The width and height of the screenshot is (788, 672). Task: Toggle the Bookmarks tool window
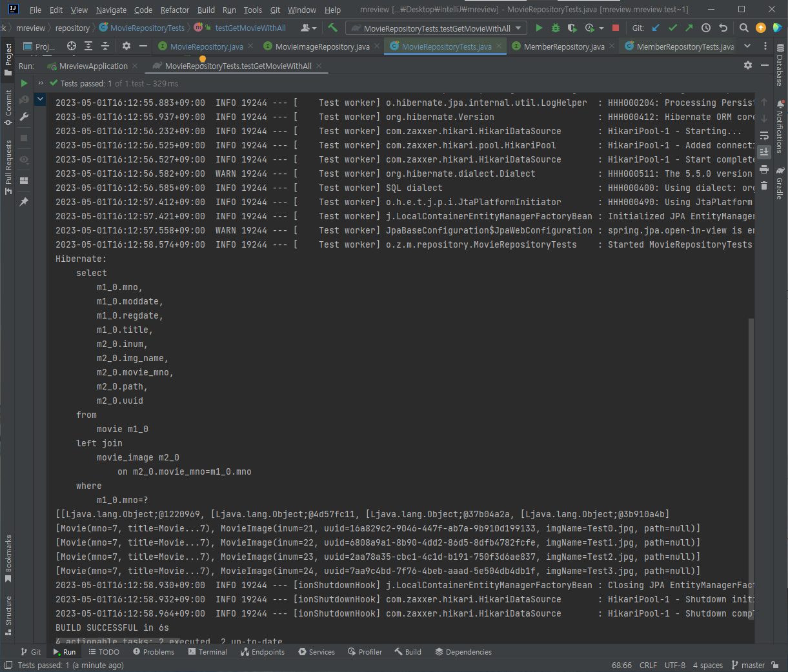point(8,558)
